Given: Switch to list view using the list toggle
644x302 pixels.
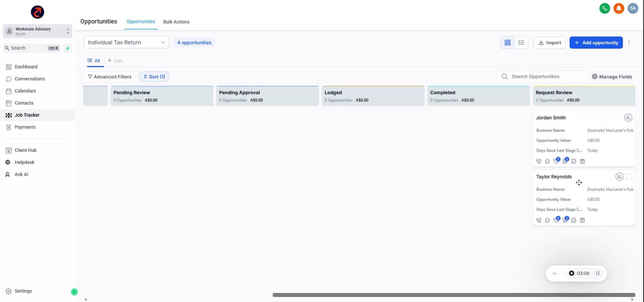Looking at the screenshot, I should 521,43.
